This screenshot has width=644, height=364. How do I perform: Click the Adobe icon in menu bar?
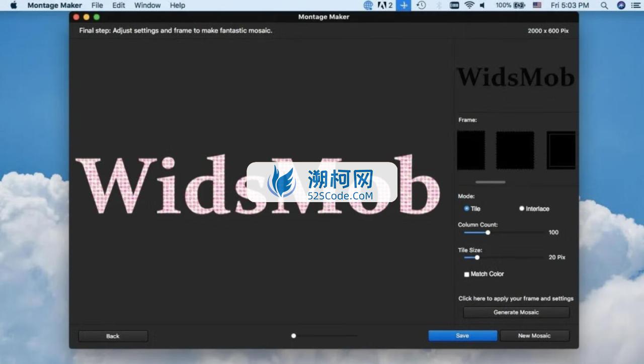coord(385,5)
